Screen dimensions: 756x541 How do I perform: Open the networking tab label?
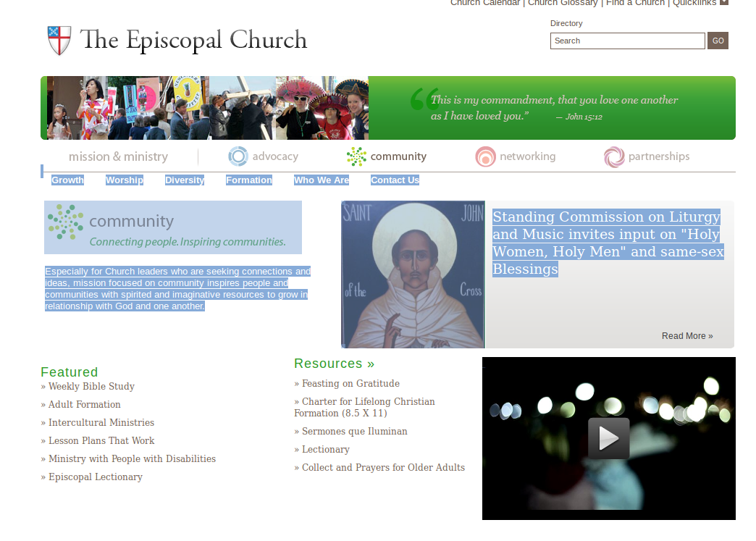point(527,156)
